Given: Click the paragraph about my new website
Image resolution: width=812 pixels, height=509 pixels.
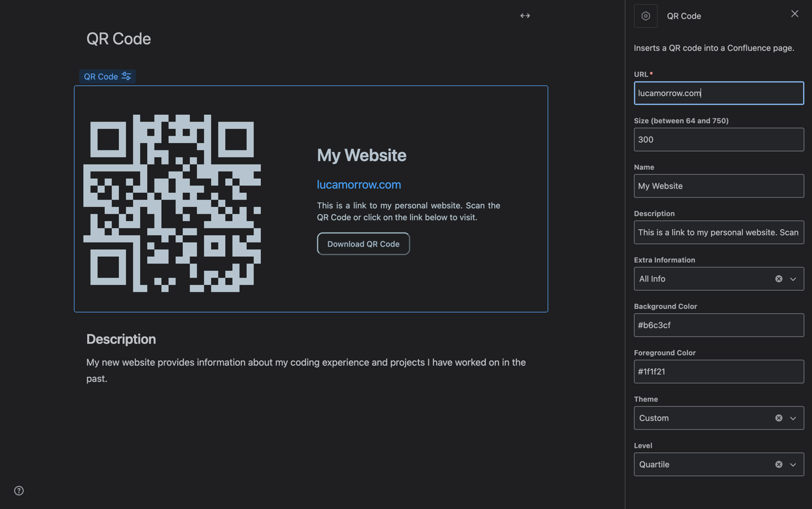Looking at the screenshot, I should 306,370.
